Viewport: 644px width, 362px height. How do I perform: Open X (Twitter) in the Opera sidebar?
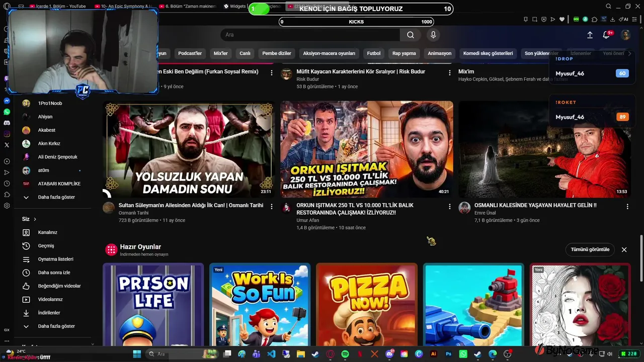coord(7,145)
